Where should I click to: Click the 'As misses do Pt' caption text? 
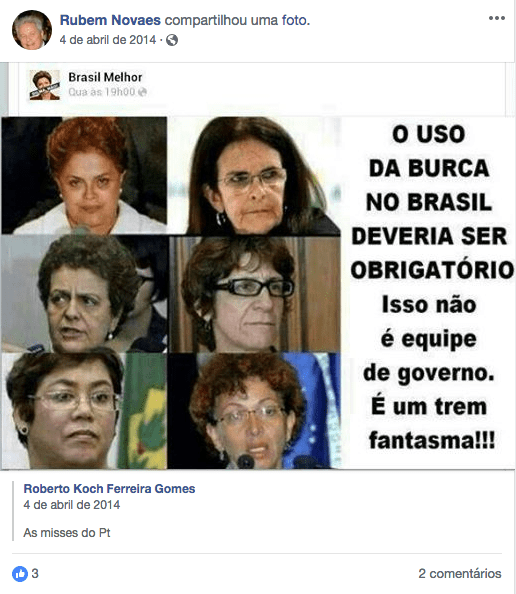point(67,533)
